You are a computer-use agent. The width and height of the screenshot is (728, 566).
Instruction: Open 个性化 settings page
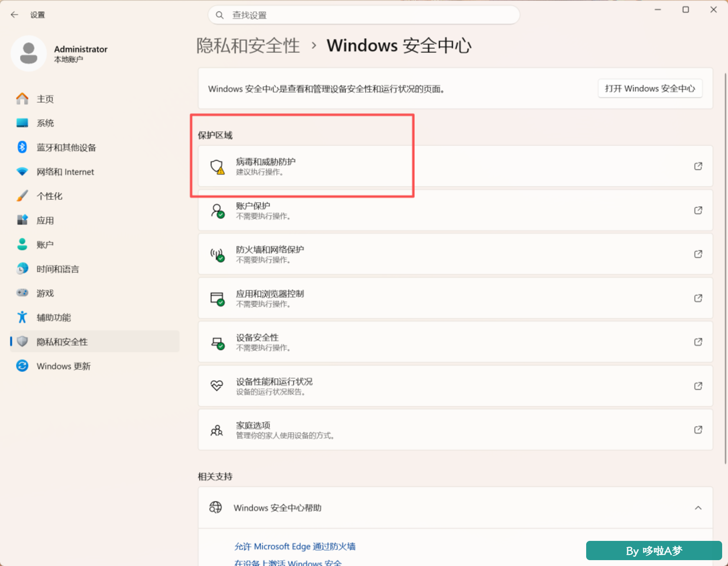point(95,196)
